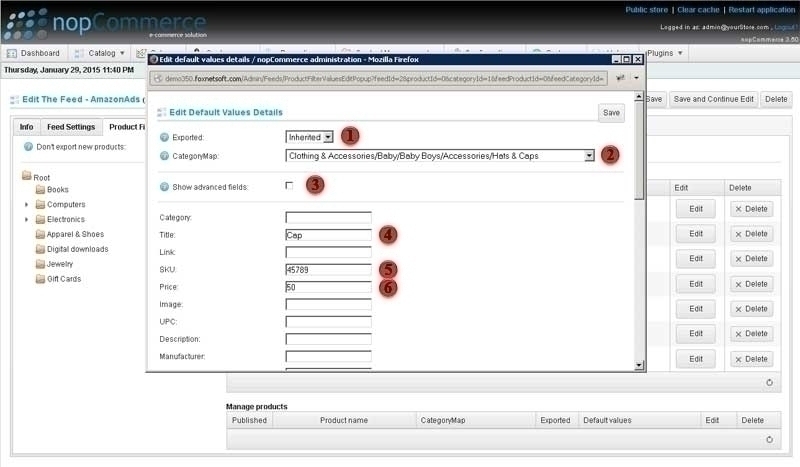Click the popup URL address bar
This screenshot has width=800, height=467.
coord(379,79)
